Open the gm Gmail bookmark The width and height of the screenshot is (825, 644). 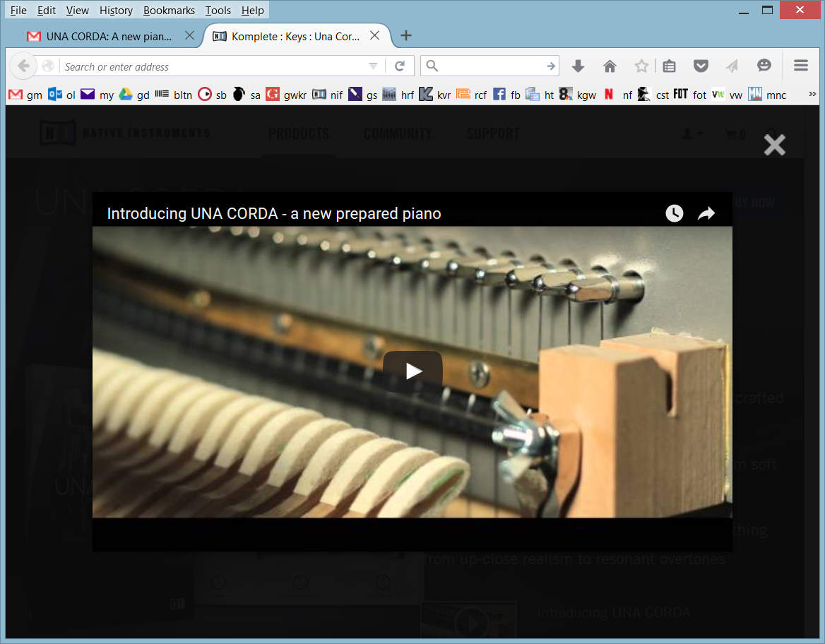(x=25, y=95)
